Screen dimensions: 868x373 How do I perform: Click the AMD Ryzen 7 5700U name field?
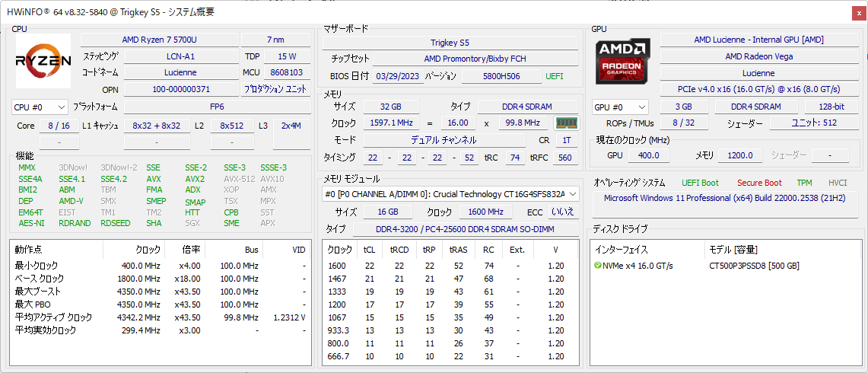tap(159, 40)
